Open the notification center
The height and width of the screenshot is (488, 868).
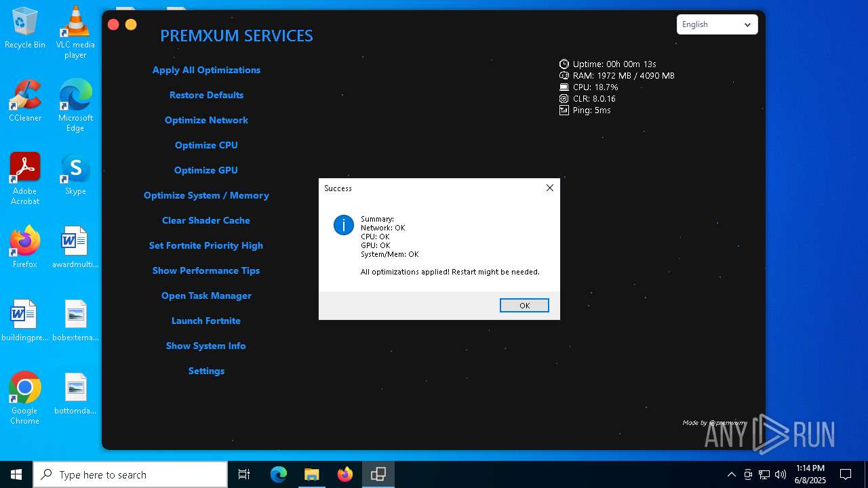coord(846,474)
